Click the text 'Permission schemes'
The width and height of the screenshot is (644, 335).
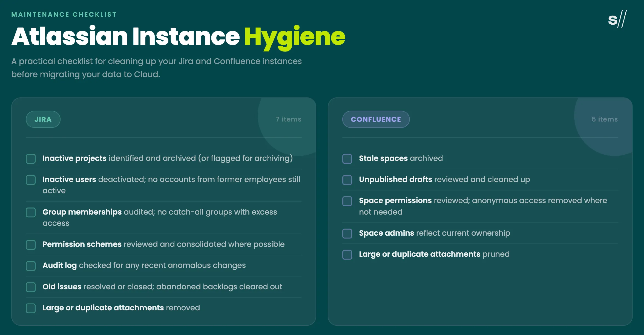pos(82,244)
